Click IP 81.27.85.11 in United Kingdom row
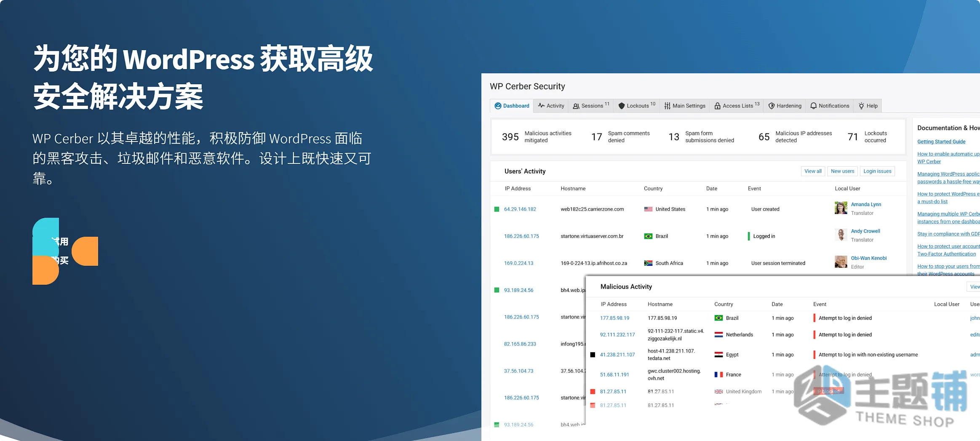This screenshot has width=980, height=441. coord(613,392)
